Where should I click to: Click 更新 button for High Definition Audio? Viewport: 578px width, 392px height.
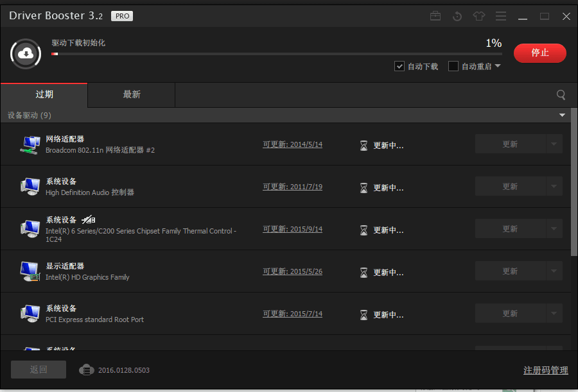510,187
